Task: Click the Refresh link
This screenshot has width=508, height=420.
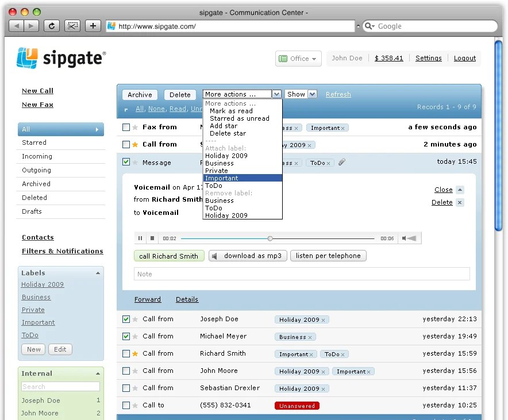Action: [x=338, y=94]
